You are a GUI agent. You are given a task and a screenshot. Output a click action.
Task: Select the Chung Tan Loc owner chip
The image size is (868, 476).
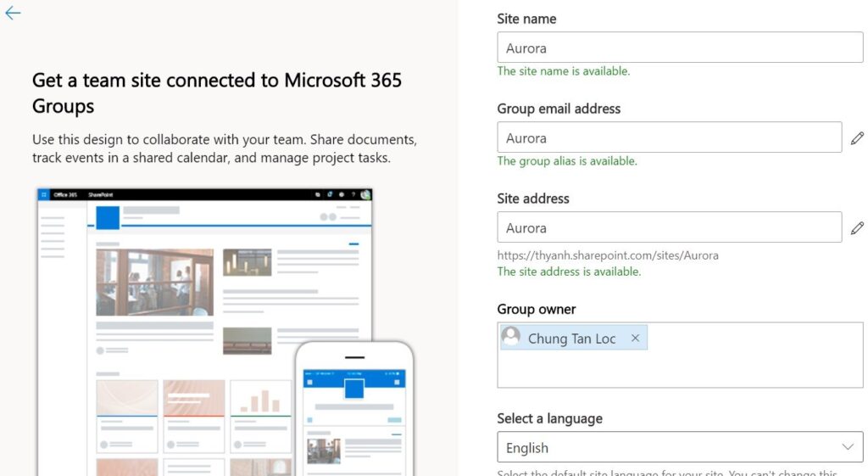(574, 338)
